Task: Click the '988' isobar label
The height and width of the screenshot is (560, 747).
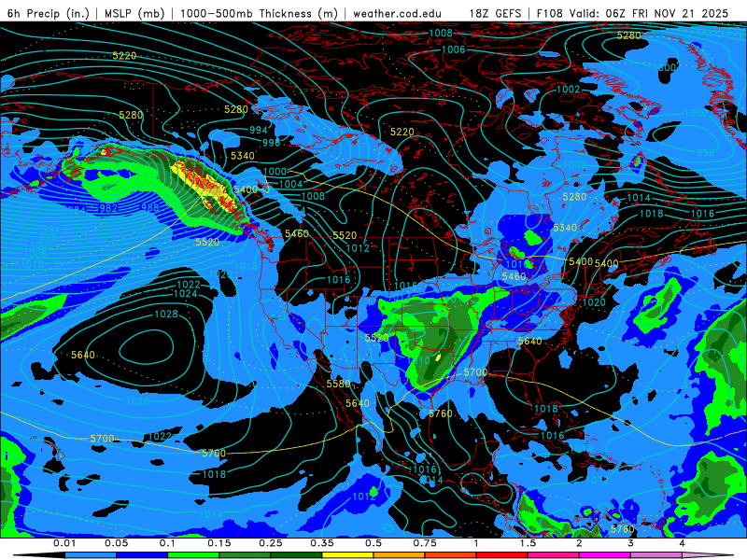Action: coord(150,207)
